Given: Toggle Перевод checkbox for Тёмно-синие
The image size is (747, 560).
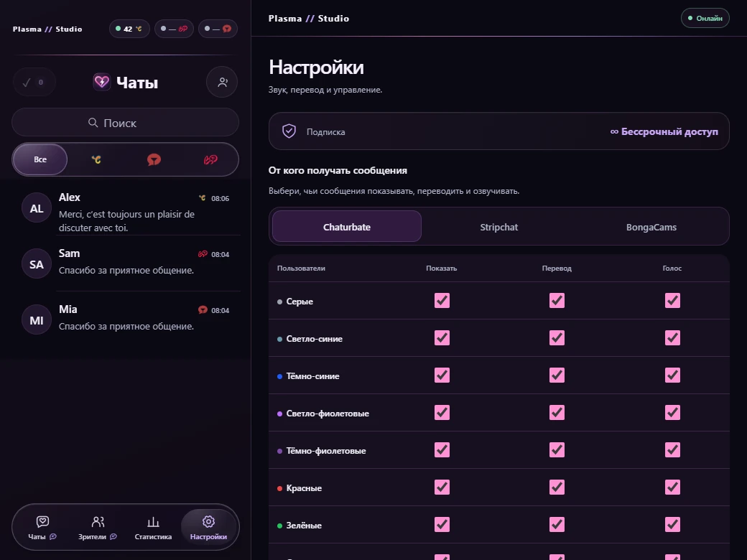Looking at the screenshot, I should (x=557, y=375).
